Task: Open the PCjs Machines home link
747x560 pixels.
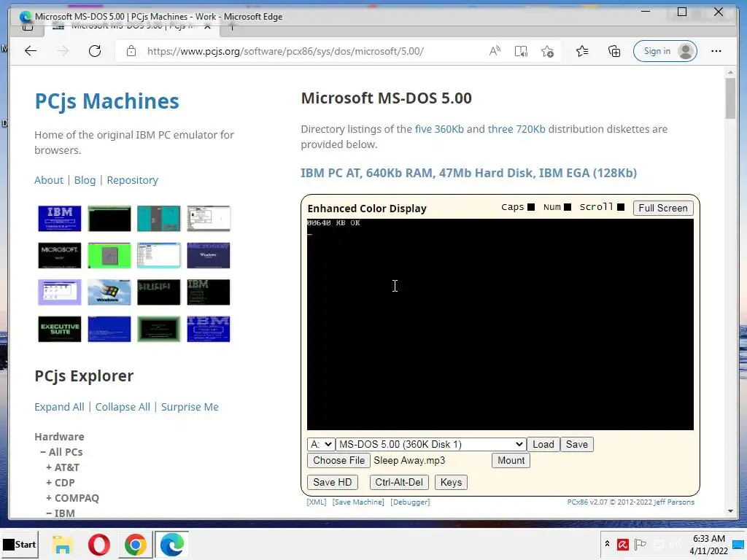Action: point(107,101)
